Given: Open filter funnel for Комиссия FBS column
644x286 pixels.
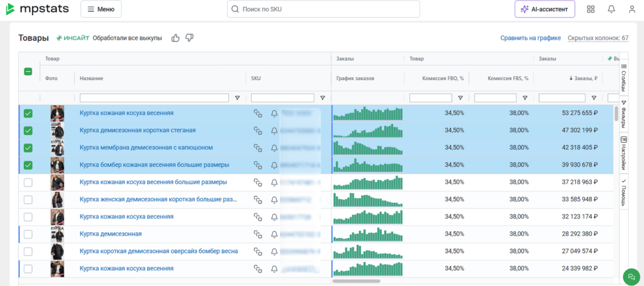Looking at the screenshot, I should coord(525,98).
